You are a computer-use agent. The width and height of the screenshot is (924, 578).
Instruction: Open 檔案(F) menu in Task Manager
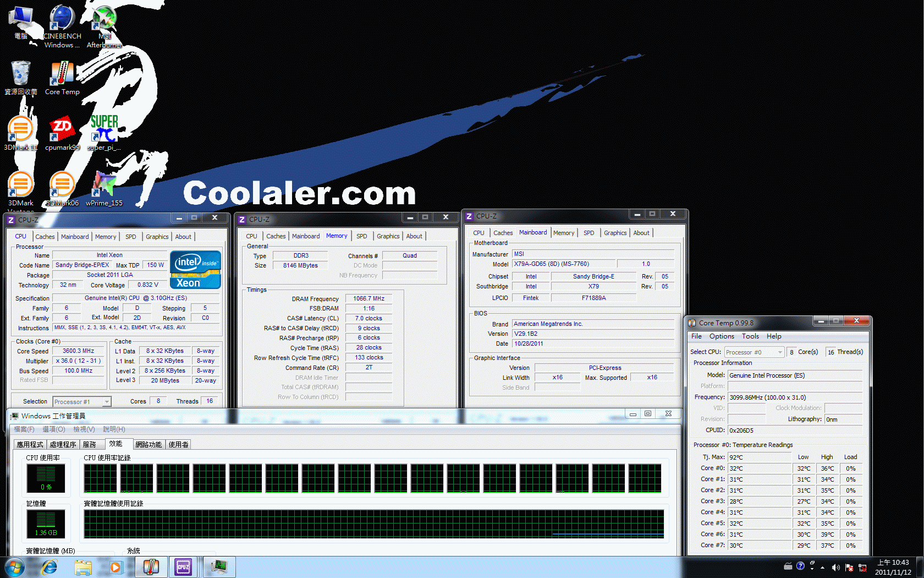(24, 429)
